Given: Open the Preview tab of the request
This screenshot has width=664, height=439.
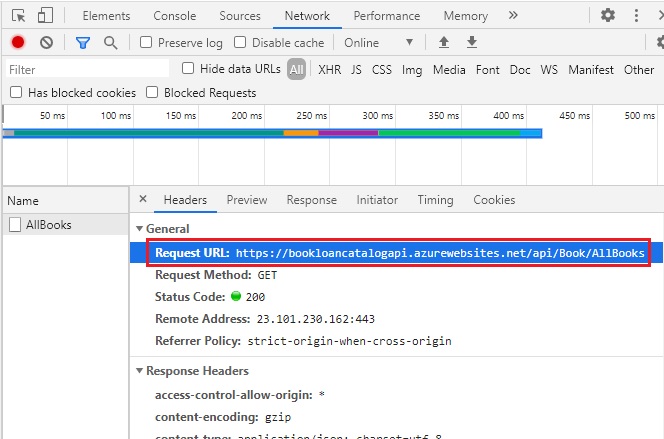Looking at the screenshot, I should tap(247, 200).
